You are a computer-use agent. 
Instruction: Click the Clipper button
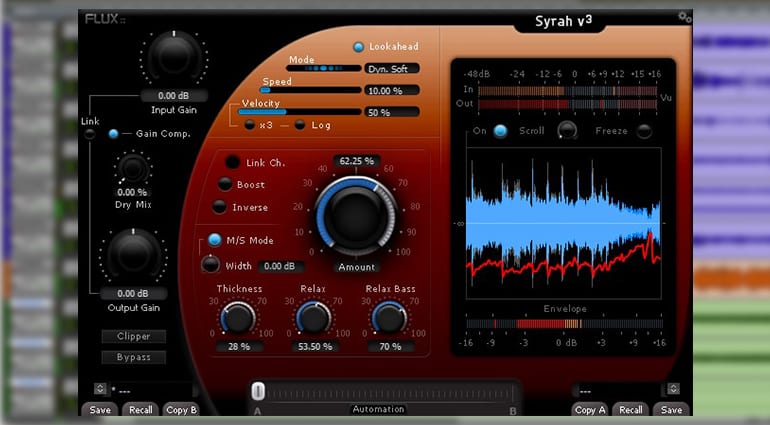click(133, 337)
